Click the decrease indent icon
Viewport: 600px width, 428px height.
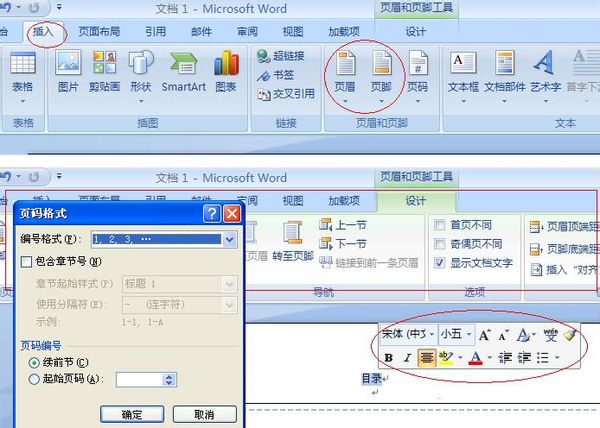pos(505,358)
